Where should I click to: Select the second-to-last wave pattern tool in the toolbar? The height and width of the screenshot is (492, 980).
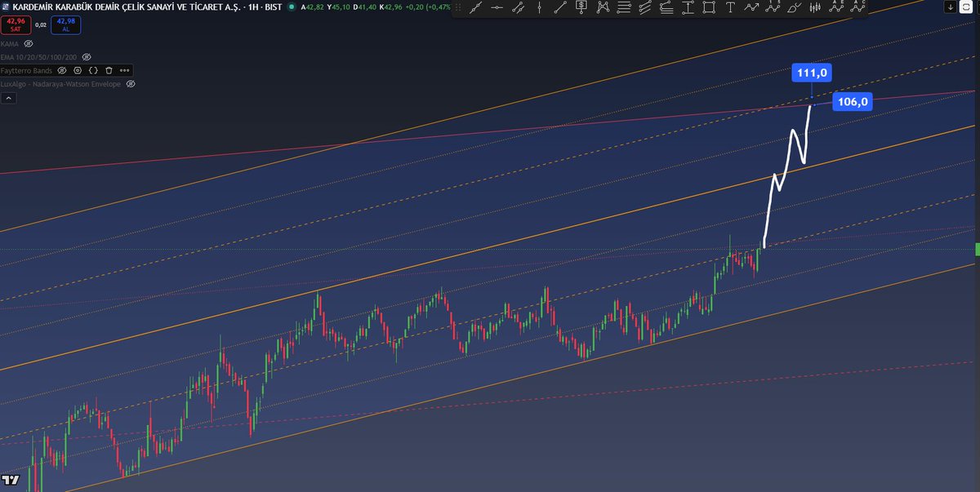click(x=836, y=7)
